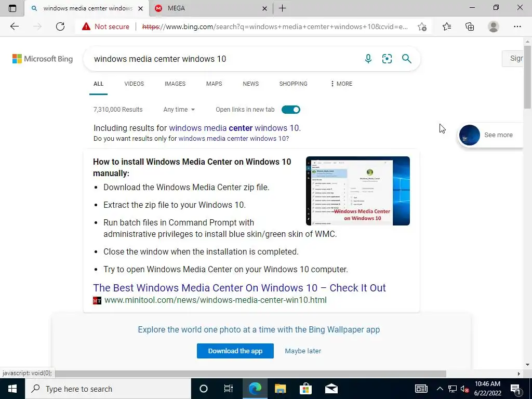This screenshot has height=399, width=532.
Task: Open Task View on taskbar
Action: 229,389
